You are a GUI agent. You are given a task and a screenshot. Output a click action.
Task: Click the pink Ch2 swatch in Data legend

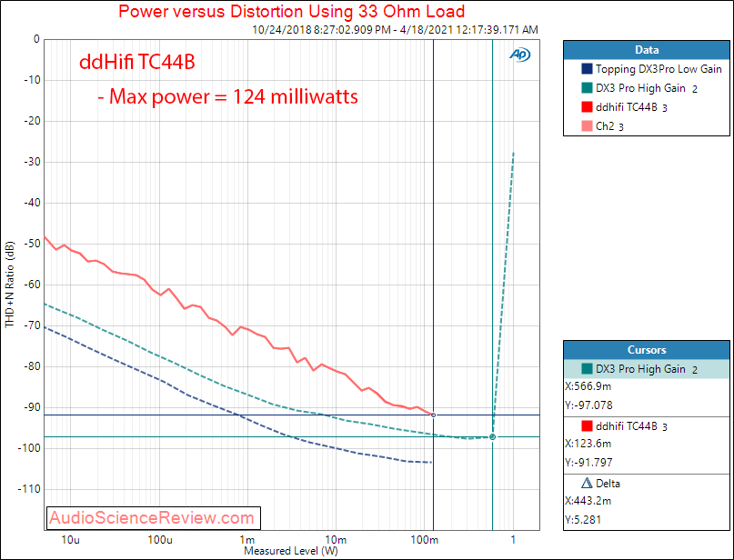tap(587, 126)
